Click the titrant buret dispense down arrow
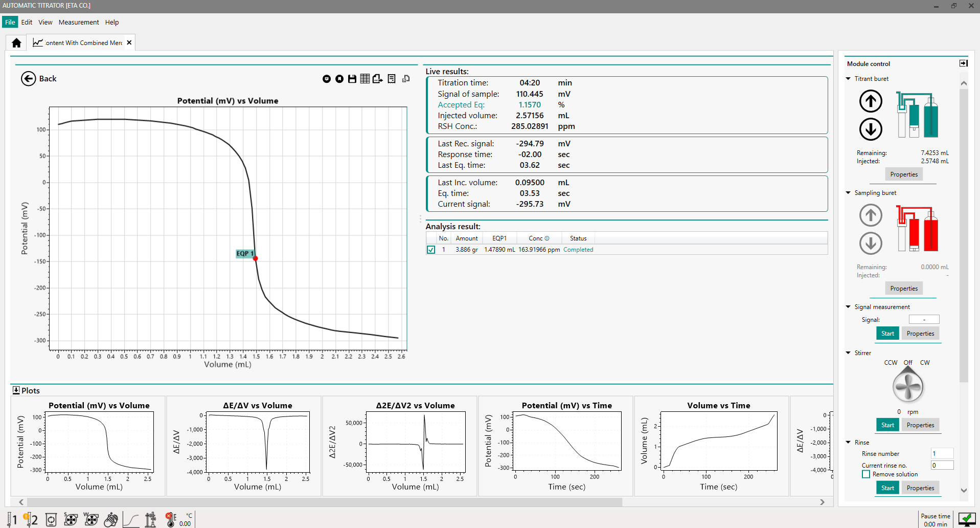The width and height of the screenshot is (980, 528). point(870,129)
